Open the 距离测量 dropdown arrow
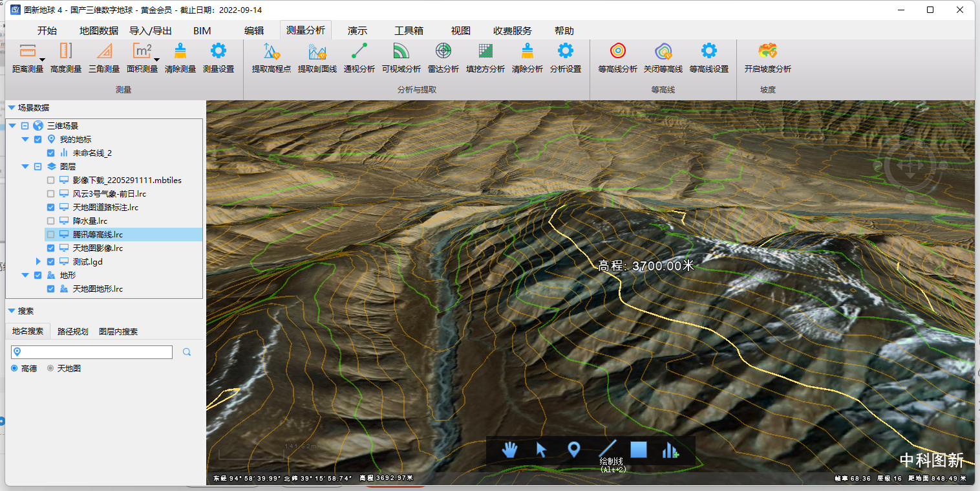Image resolution: width=980 pixels, height=491 pixels. pyautogui.click(x=41, y=60)
